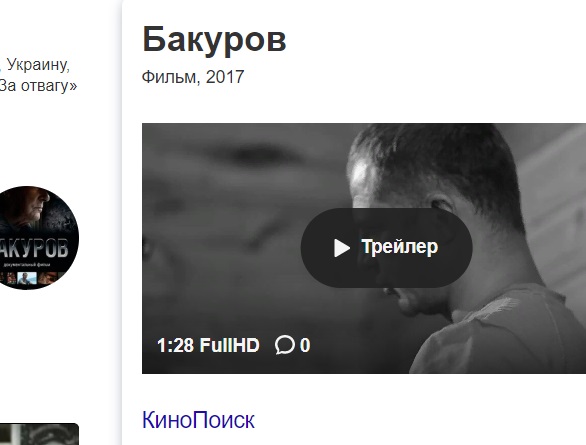586x445 pixels.
Task: Click the word Украину in left text
Action: coord(38,65)
